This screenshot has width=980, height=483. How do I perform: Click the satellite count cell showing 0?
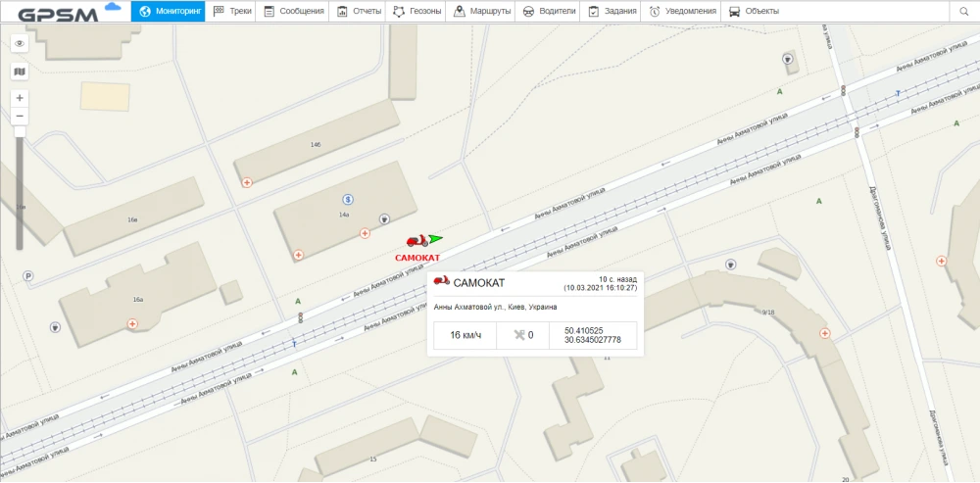pyautogui.click(x=523, y=335)
